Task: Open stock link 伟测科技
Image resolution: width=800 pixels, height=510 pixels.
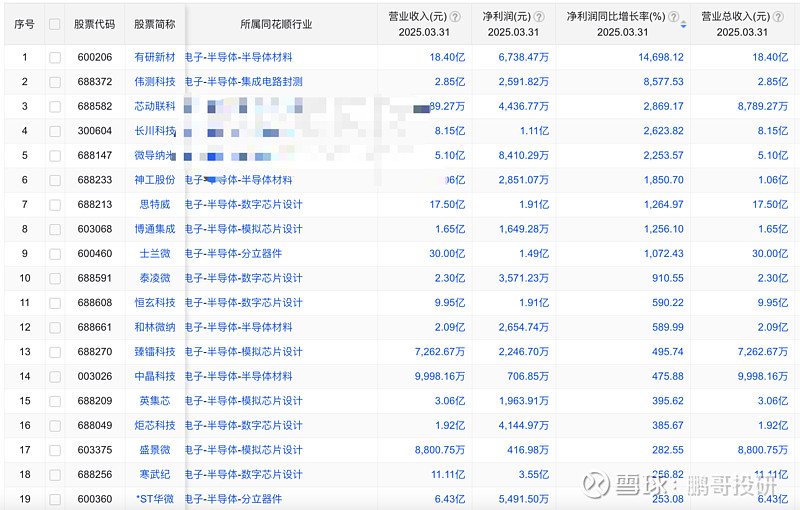Action: (155, 82)
